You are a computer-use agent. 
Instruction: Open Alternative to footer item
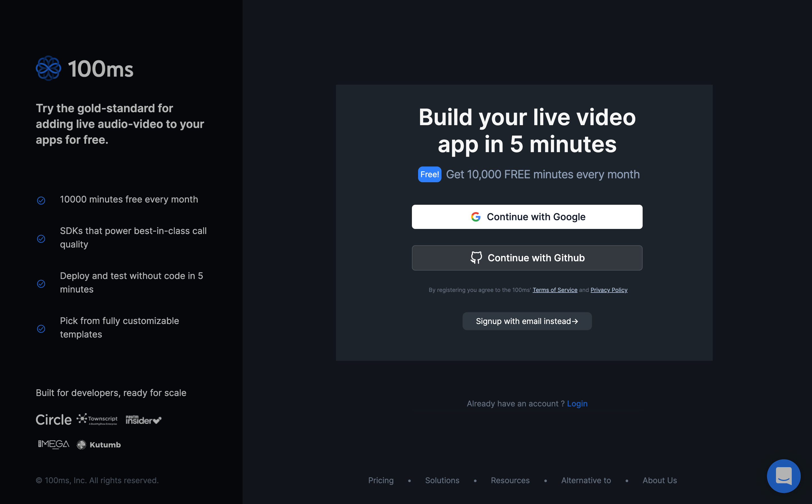[x=586, y=480]
